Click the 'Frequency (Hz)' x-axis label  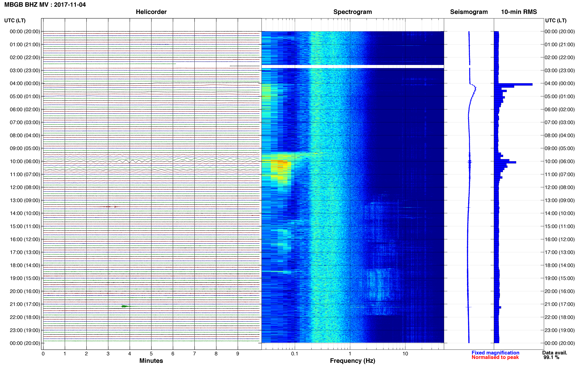[352, 361]
